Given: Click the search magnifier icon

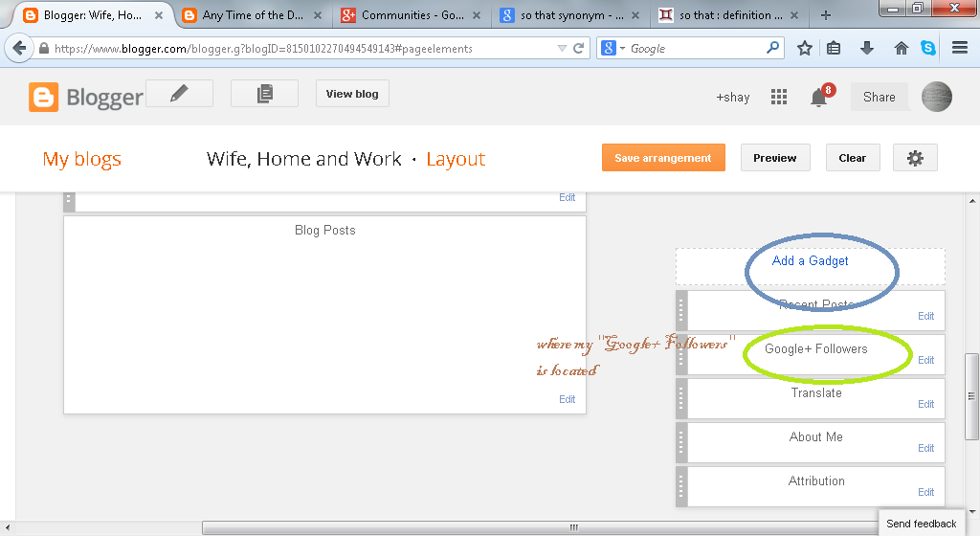Looking at the screenshot, I should coord(773,48).
